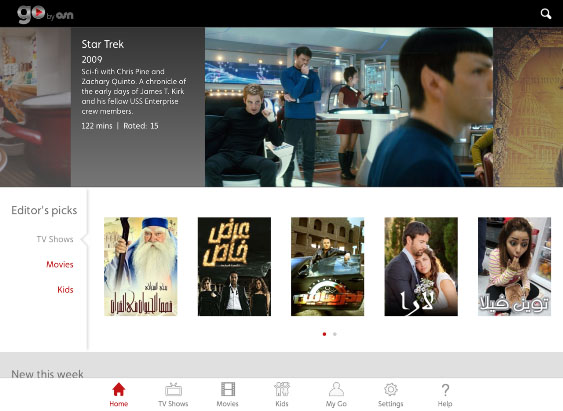Click the New this week heading
Viewport: 563px width, 411px height.
47,373
